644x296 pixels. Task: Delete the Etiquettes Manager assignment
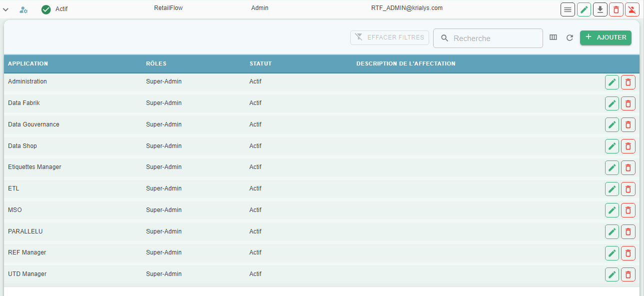pyautogui.click(x=628, y=167)
